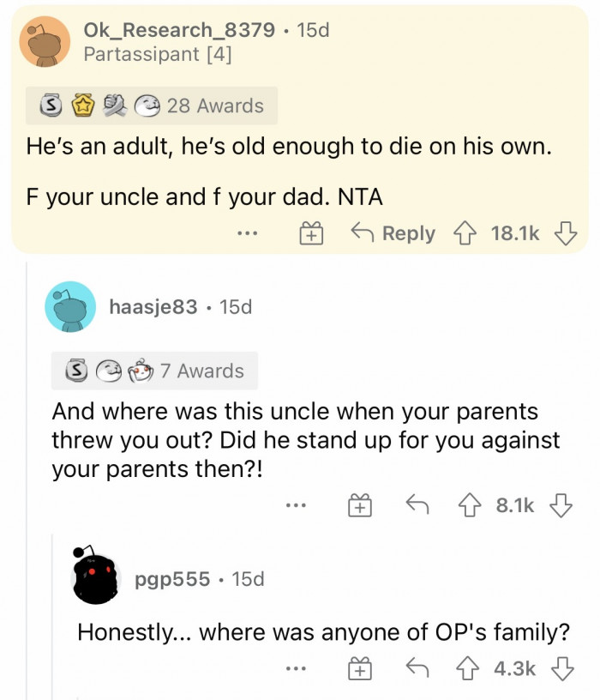The image size is (600, 700).
Task: Downvote haasje83's comment
Action: click(x=562, y=506)
